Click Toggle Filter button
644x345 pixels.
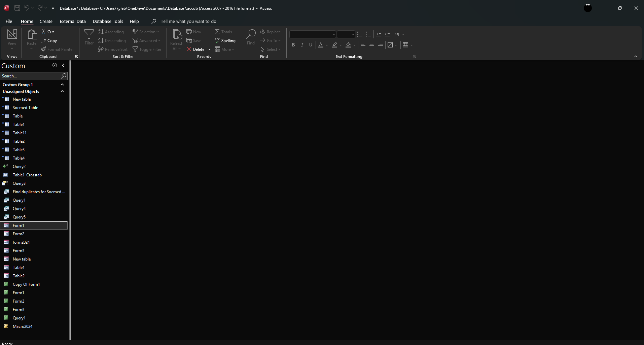[x=147, y=49]
